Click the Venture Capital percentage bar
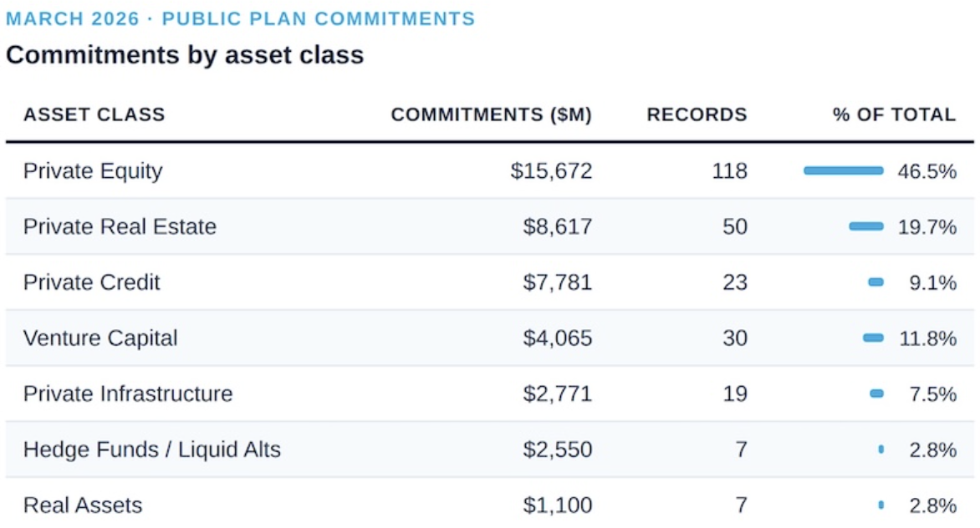The image size is (980, 528). point(873,338)
